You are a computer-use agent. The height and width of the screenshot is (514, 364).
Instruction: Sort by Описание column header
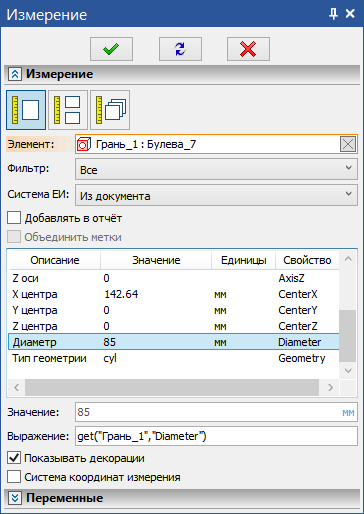click(x=55, y=260)
